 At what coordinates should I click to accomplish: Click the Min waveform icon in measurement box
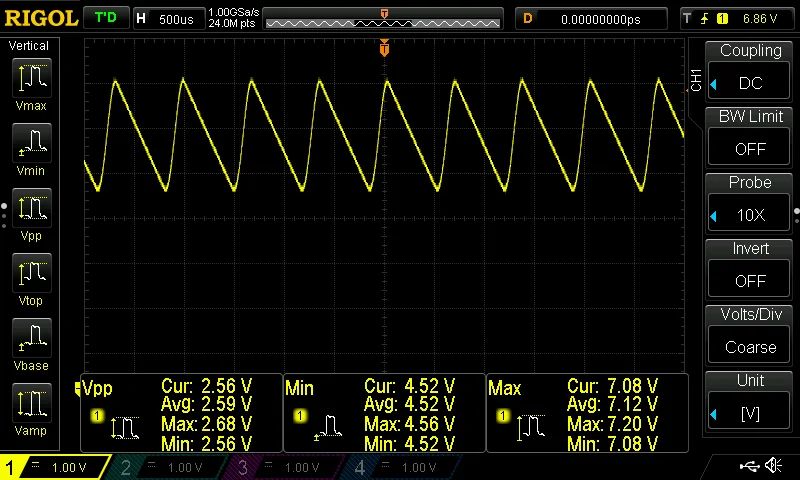click(328, 427)
